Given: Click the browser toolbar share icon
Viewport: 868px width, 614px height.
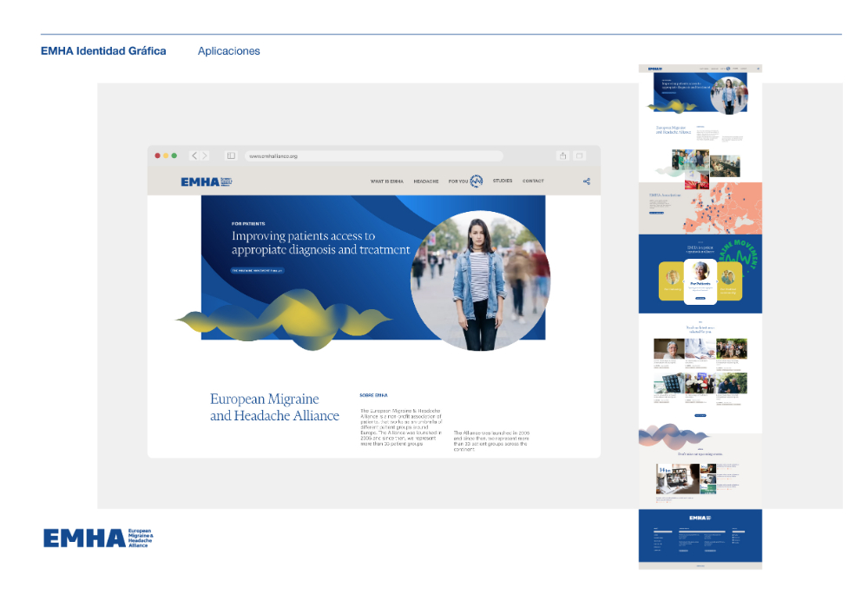Looking at the screenshot, I should click(x=562, y=155).
